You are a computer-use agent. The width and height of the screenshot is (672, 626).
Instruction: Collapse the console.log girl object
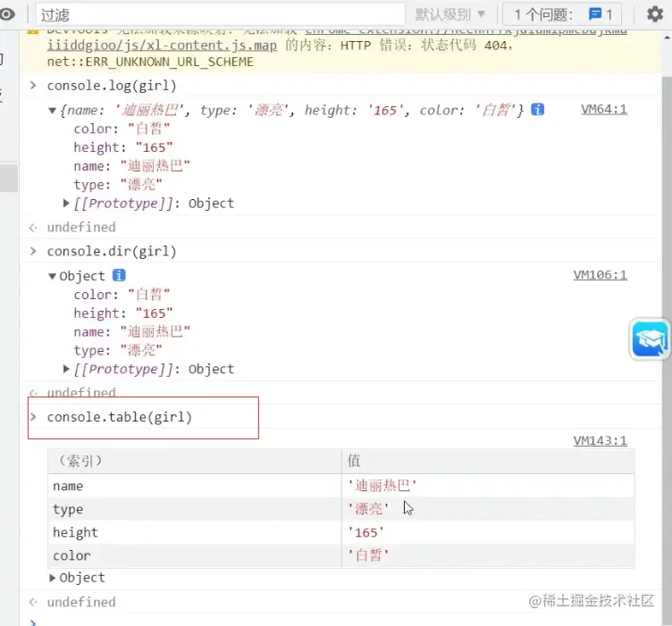click(53, 111)
